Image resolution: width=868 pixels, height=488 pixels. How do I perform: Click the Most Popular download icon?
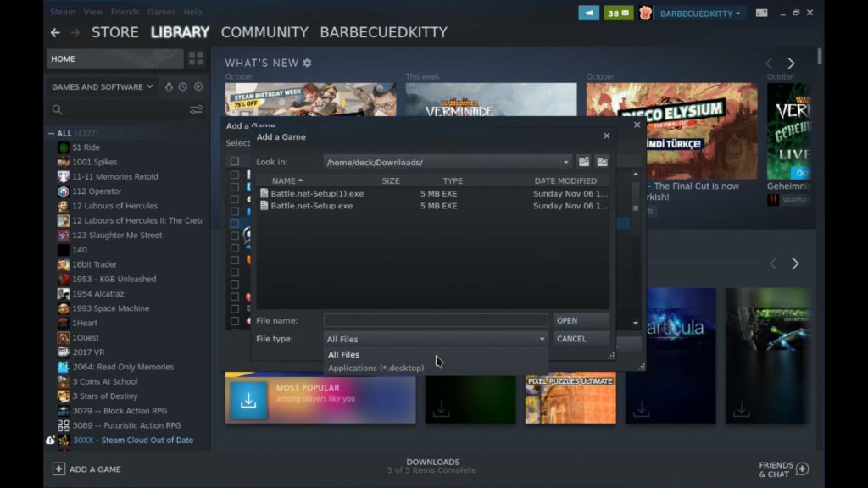248,400
